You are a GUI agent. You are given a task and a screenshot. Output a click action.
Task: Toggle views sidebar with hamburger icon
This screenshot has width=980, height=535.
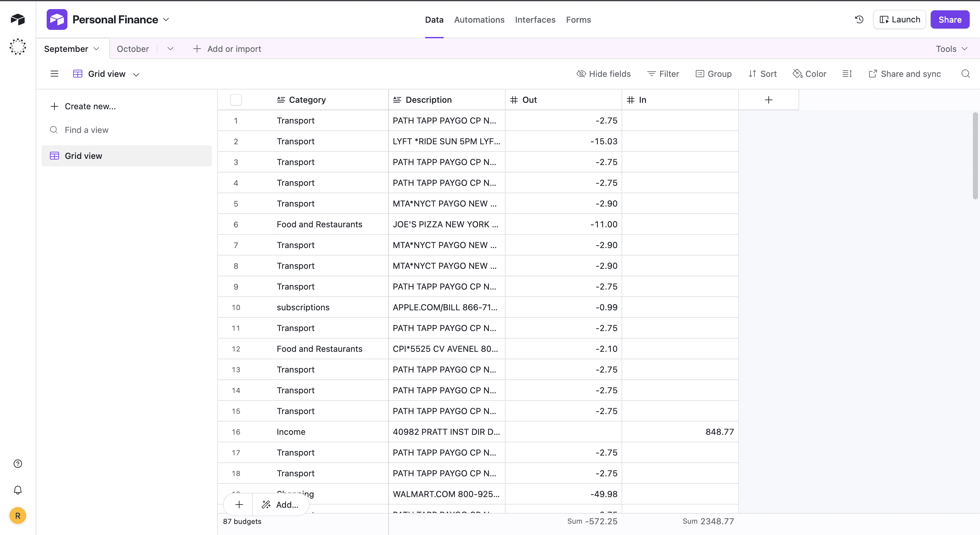(54, 74)
